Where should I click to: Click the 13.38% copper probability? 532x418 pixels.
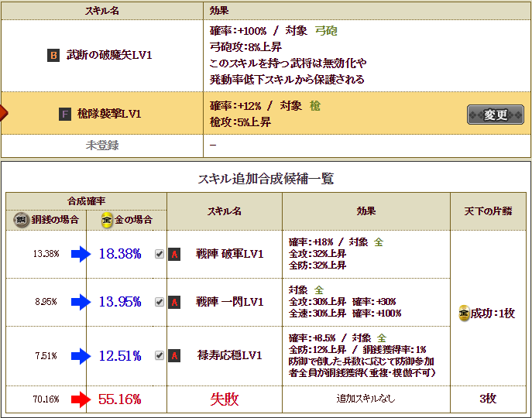[46, 254]
